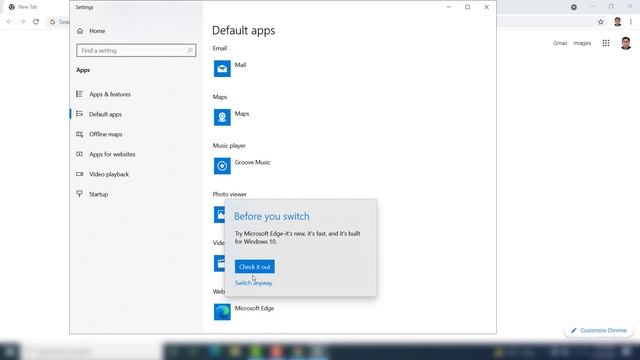Click the search magnifier icon in Settings

click(x=190, y=51)
